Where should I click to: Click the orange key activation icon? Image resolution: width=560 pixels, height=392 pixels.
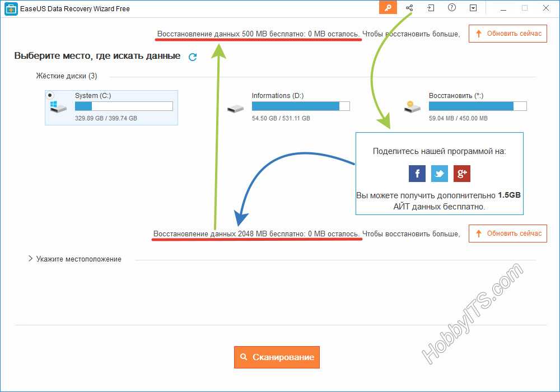tap(388, 8)
